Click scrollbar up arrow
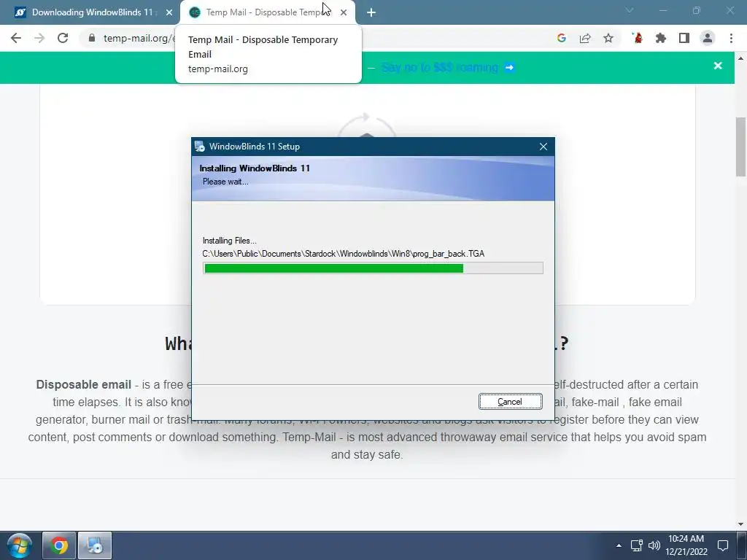 741,58
